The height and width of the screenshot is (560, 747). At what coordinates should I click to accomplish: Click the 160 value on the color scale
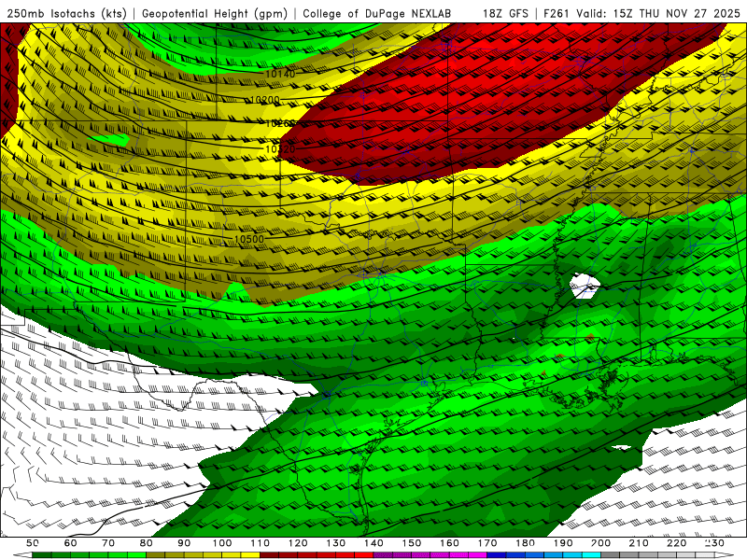(x=449, y=543)
